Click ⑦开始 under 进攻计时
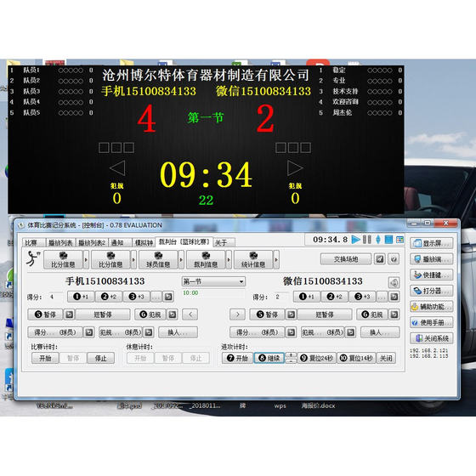This screenshot has height=476, width=476. pos(237,358)
